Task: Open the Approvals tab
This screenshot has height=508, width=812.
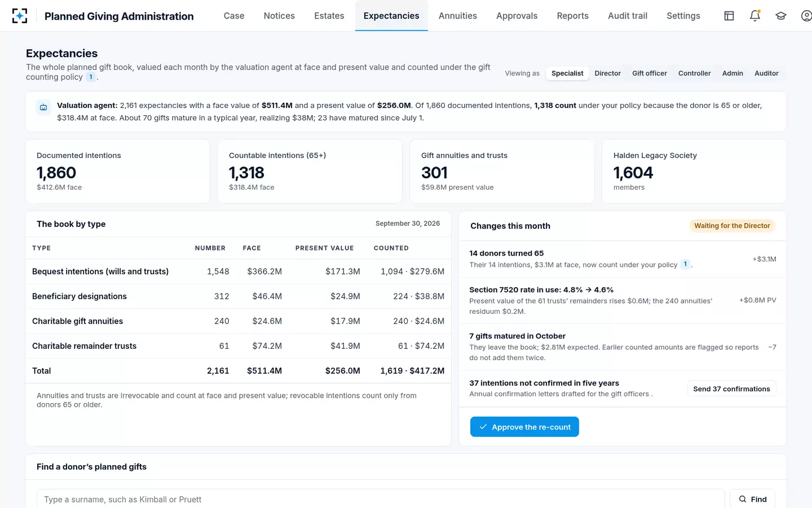Action: pyautogui.click(x=517, y=16)
